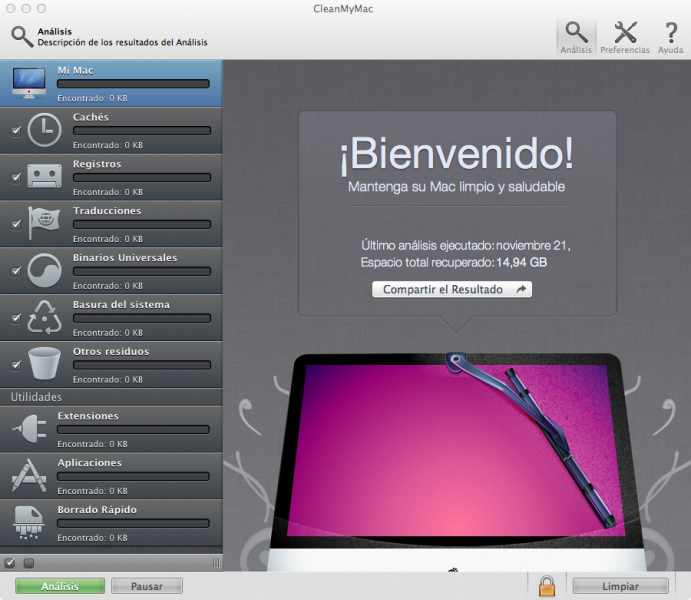
Task: Click the Limpiar button
Action: (620, 586)
